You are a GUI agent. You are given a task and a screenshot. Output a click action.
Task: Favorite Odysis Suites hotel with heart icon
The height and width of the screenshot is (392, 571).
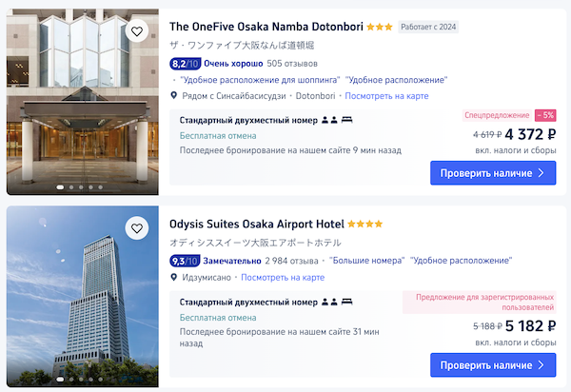point(137,228)
